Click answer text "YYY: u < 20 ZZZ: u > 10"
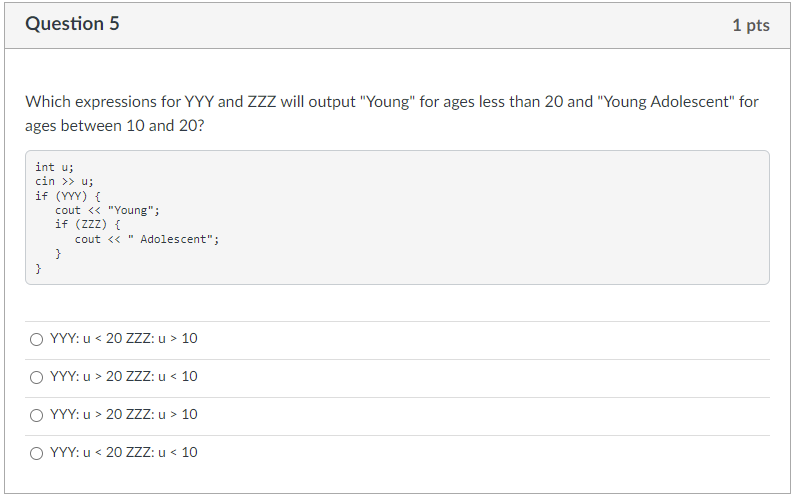Viewport: 795px width, 498px height. point(124,339)
